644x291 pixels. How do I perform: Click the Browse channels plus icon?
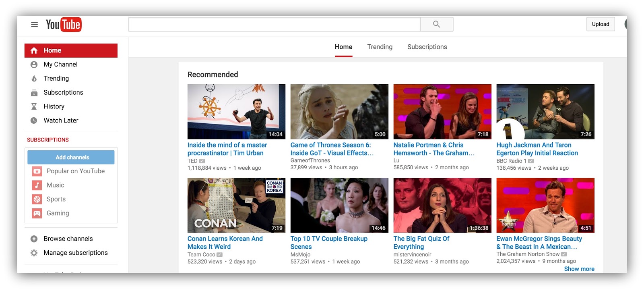(34, 239)
